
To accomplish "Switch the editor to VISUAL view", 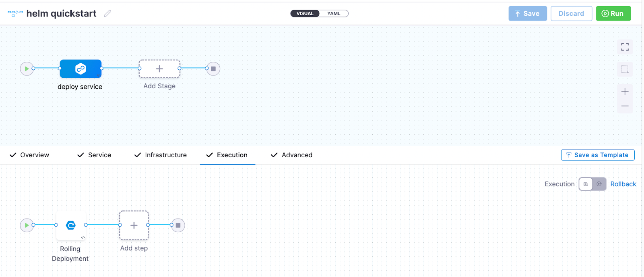I will pyautogui.click(x=305, y=14).
